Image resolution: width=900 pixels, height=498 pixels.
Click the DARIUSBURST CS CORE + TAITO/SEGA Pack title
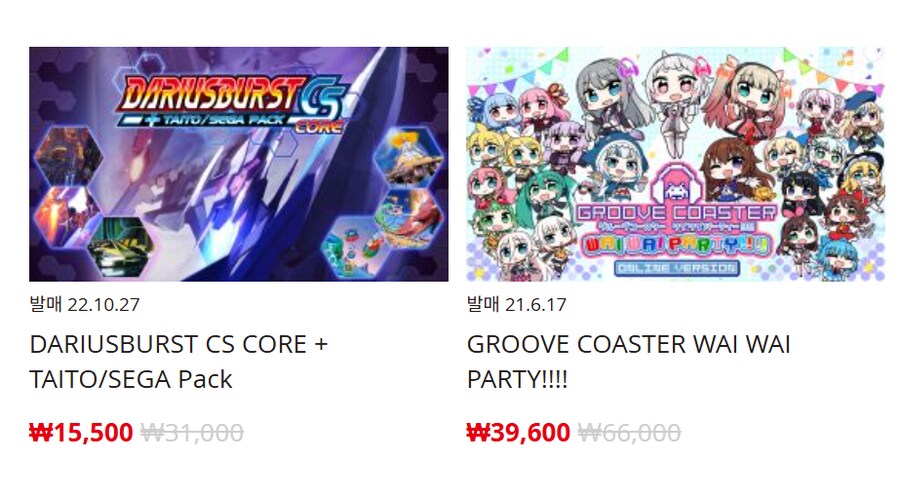pyautogui.click(x=179, y=361)
